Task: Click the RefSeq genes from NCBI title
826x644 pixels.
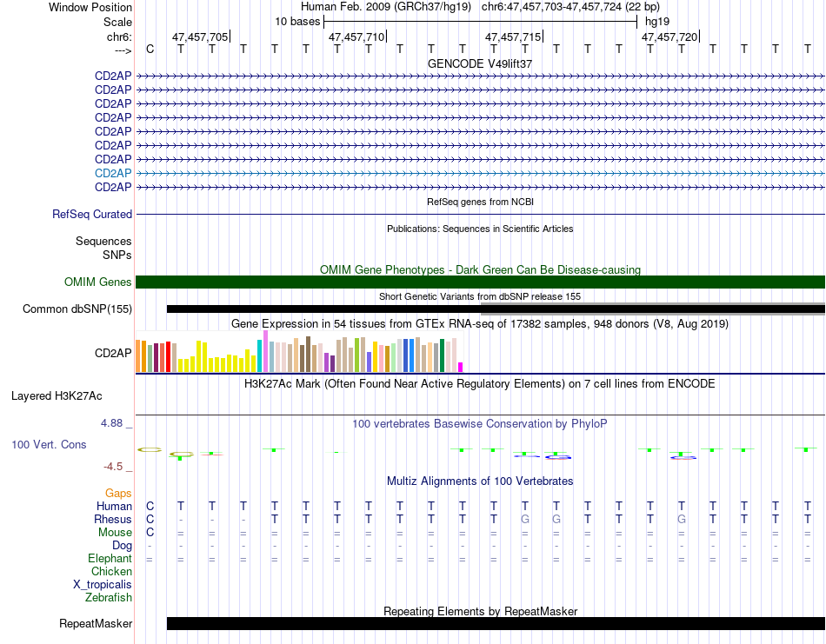Action: (x=480, y=202)
